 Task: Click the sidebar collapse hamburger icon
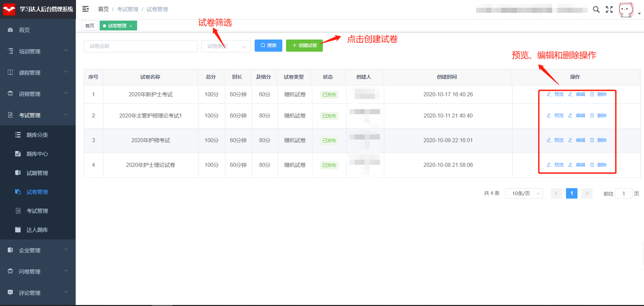(x=85, y=9)
